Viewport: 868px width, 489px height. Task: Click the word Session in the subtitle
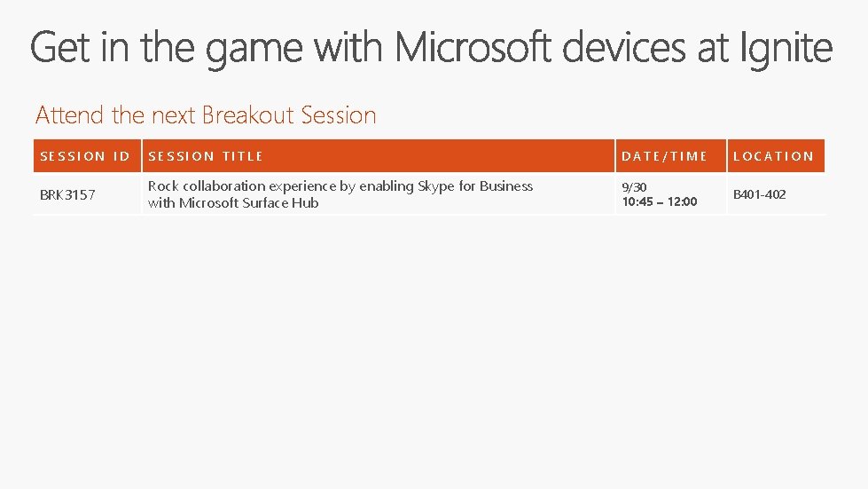(x=339, y=115)
